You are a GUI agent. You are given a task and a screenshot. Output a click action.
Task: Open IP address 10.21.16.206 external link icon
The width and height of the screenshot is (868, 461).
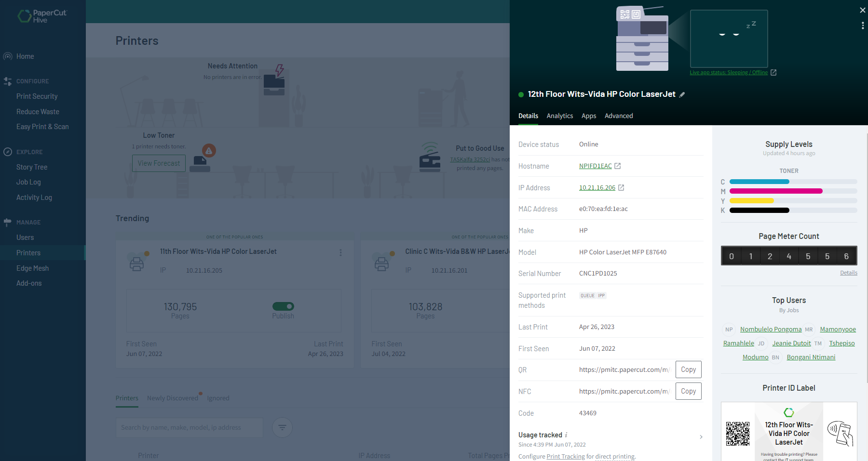(621, 188)
